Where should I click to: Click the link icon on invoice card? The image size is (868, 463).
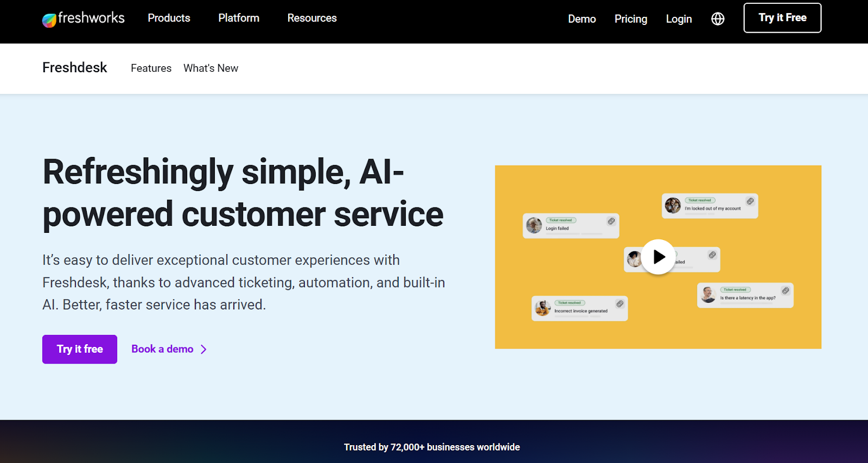620,303
